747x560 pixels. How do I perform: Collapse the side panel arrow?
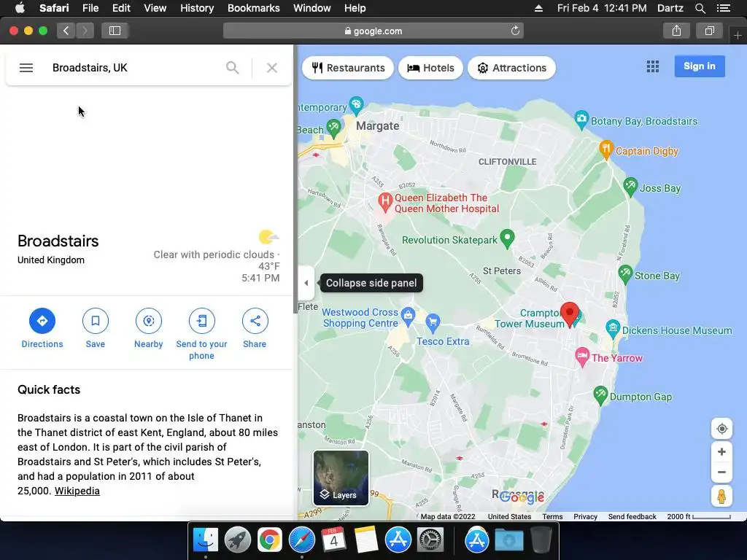coord(306,283)
